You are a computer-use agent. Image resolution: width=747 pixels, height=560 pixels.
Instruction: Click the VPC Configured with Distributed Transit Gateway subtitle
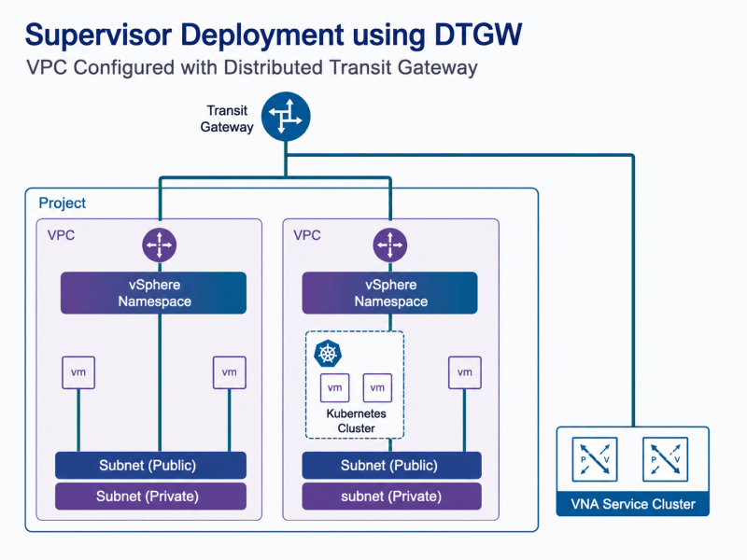point(251,67)
